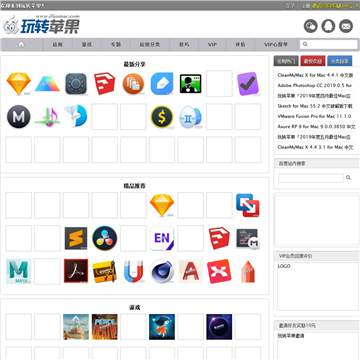
Task: Click the 百度站内搜索 text input field
Action: (x=311, y=178)
